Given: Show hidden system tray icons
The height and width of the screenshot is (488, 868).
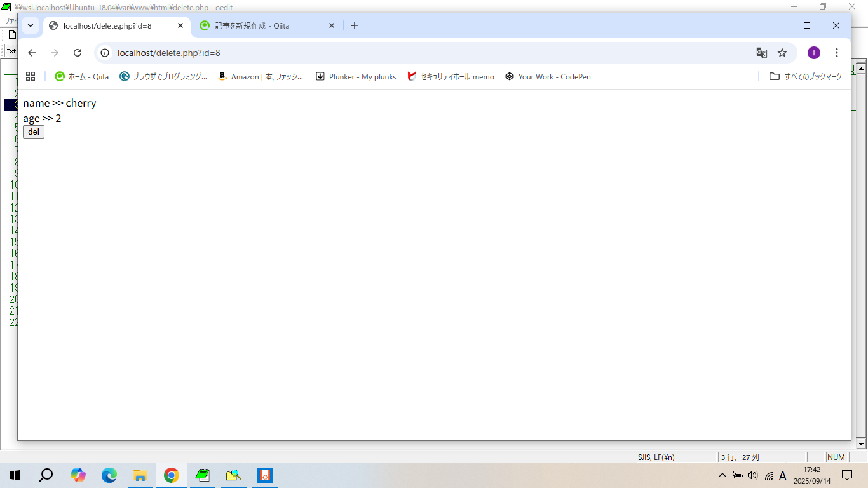Looking at the screenshot, I should (722, 475).
